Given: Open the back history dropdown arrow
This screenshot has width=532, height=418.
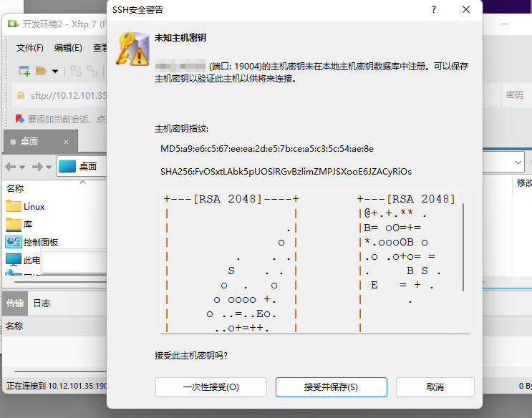Looking at the screenshot, I should pyautogui.click(x=22, y=167).
